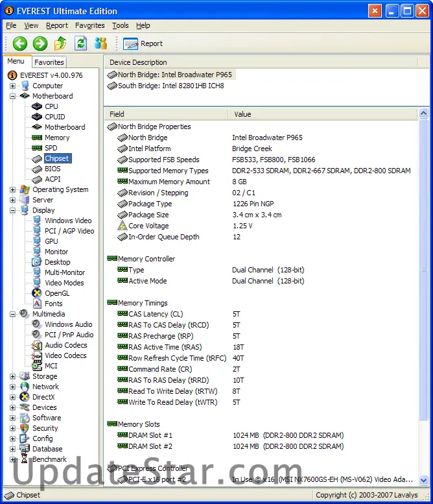
Task: Open the Favorites menu
Action: pyautogui.click(x=89, y=25)
